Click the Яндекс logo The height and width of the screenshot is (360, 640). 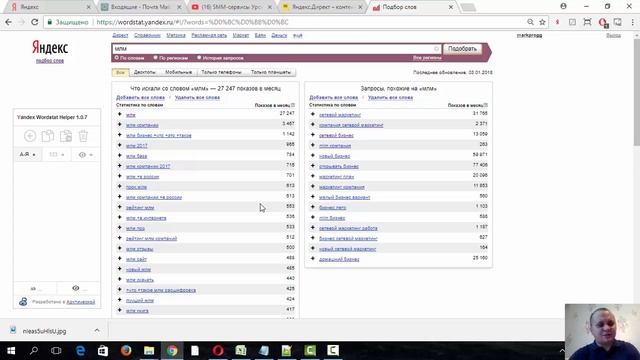(50, 48)
